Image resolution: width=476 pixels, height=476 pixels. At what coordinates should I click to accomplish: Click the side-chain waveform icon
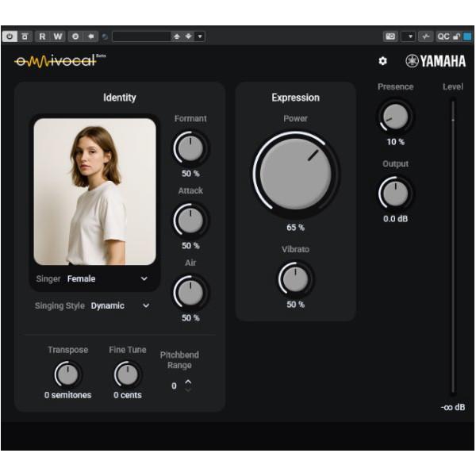click(x=426, y=36)
